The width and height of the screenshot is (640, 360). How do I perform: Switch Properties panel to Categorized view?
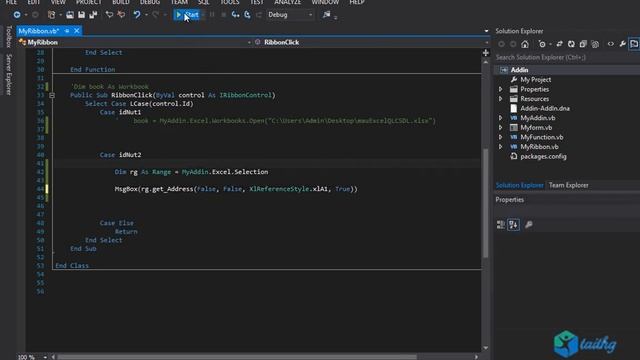[500, 224]
